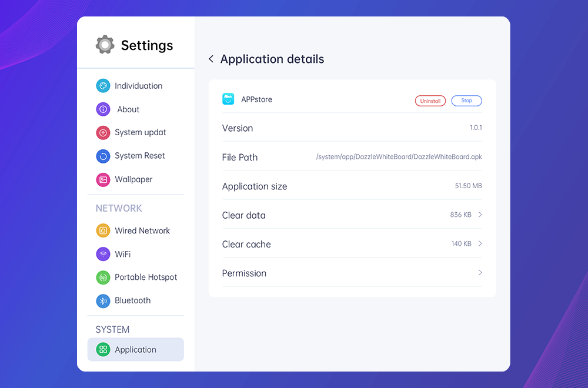Click the Application details title
Screen dimensions: 588x388
272,59
